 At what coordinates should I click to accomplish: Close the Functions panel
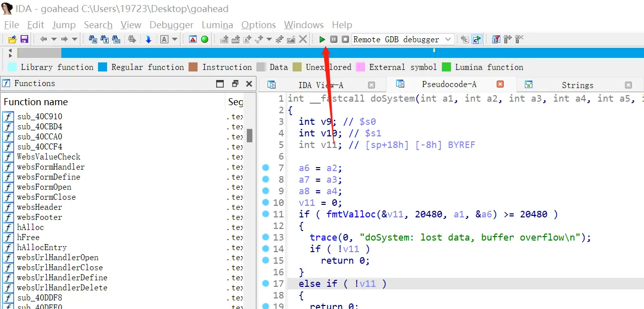(249, 84)
